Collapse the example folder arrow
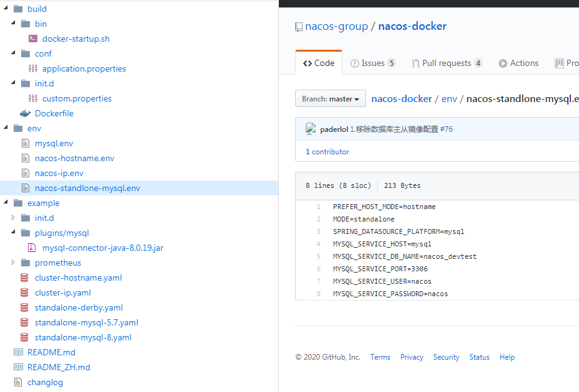Screen dimensions: 579x392 pos(6,202)
